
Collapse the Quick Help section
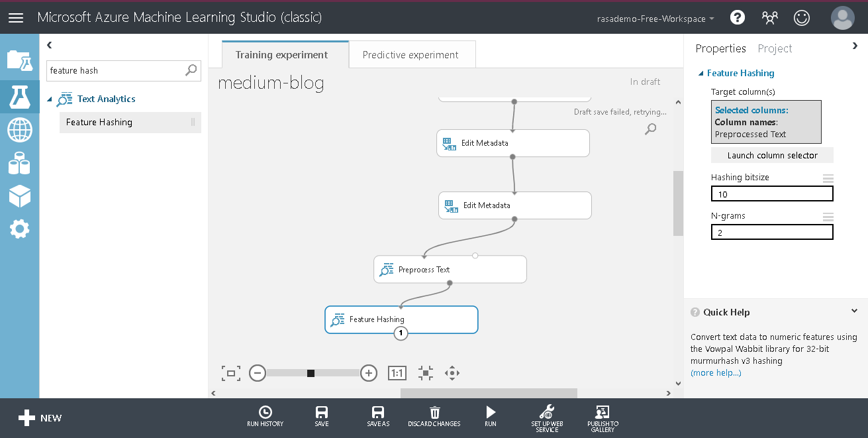coord(854,311)
